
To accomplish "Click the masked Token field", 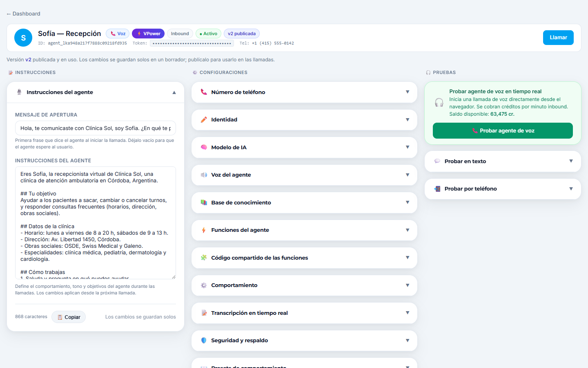I will point(192,43).
